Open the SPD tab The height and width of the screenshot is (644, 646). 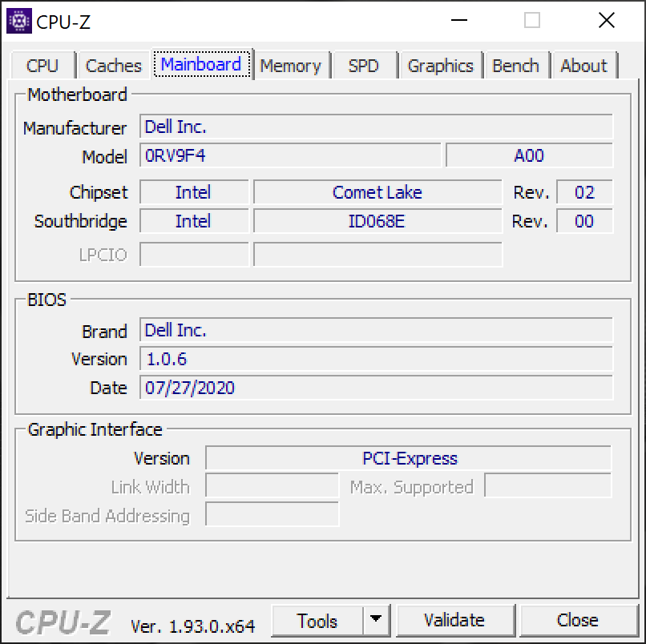click(x=364, y=66)
